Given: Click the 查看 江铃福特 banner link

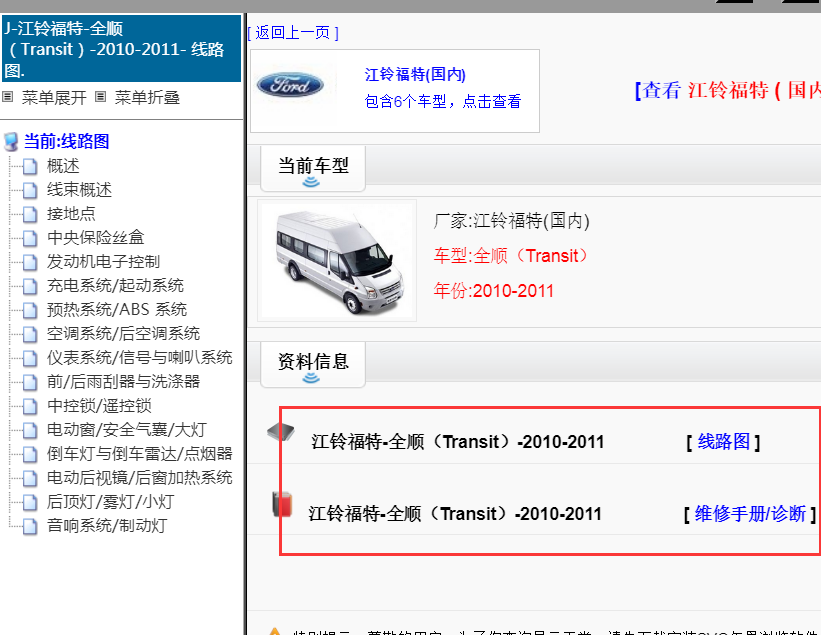Looking at the screenshot, I should 727,91.
